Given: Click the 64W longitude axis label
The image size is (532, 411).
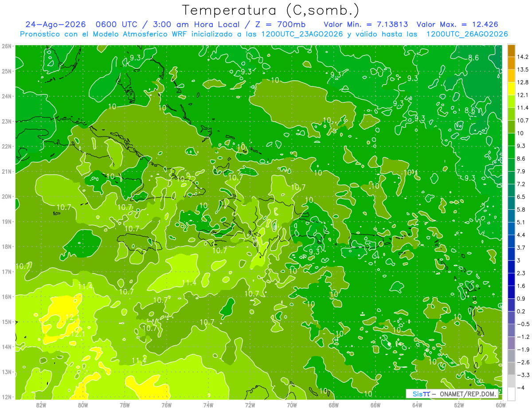Looking at the screenshot, I should coord(417,405).
